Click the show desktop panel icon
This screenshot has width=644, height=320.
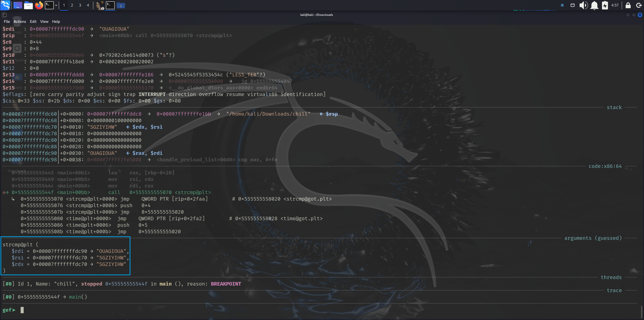point(18,5)
